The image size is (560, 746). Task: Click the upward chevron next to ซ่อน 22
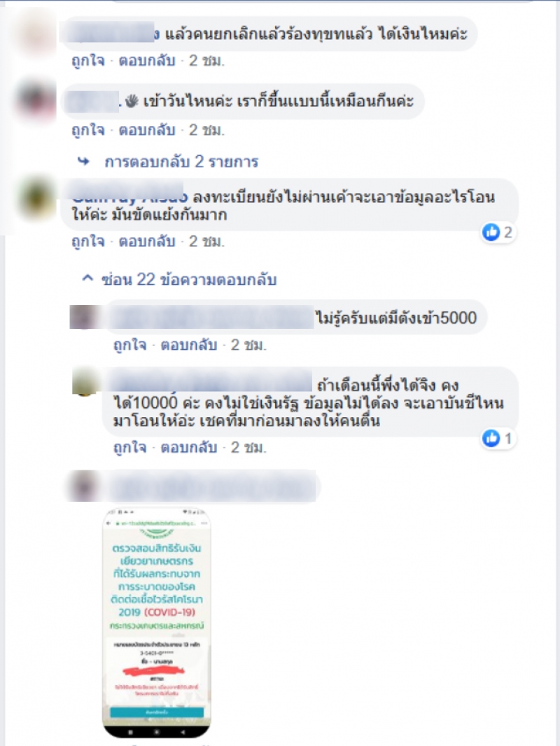pos(87,278)
